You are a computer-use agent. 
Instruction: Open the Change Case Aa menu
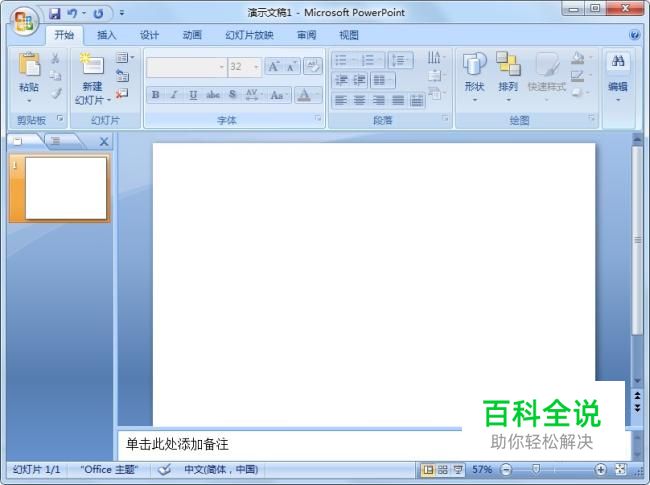[x=278, y=95]
